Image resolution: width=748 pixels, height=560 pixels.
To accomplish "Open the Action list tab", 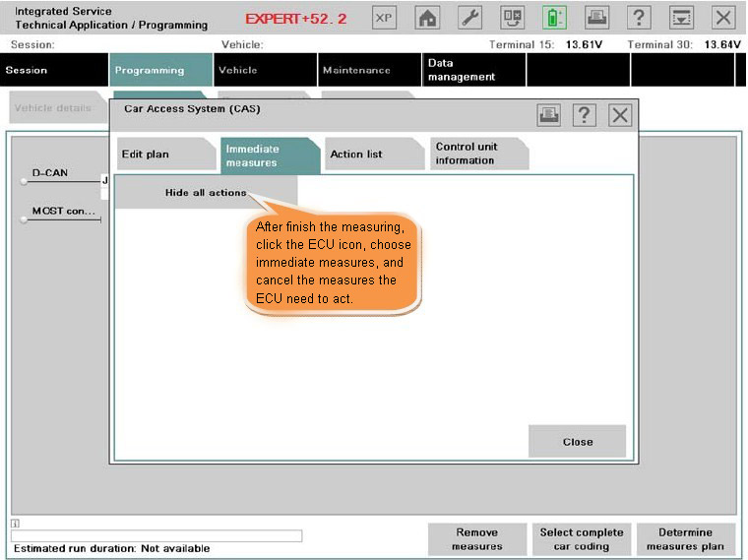I will [x=370, y=155].
